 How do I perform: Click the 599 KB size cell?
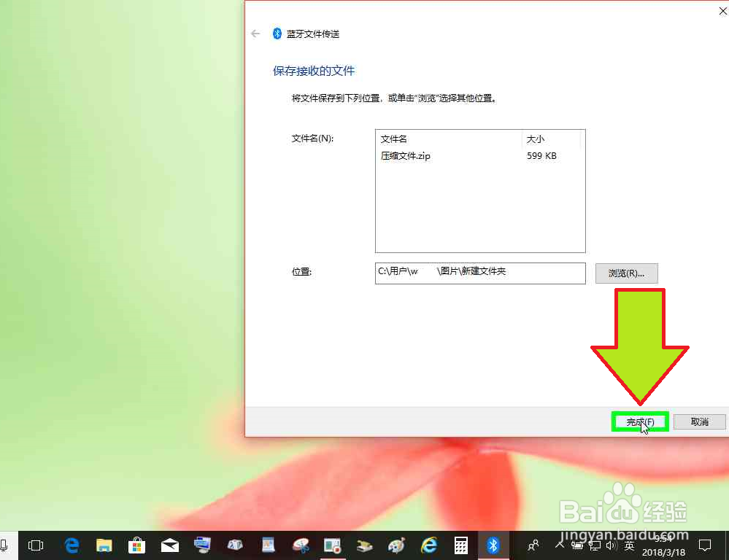pyautogui.click(x=541, y=156)
